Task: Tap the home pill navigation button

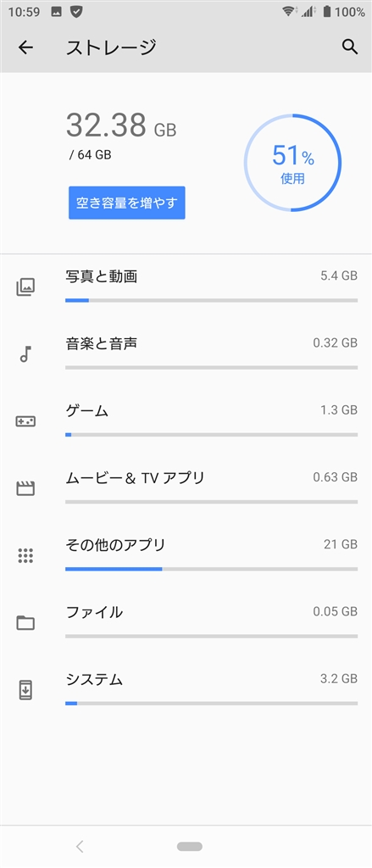Action: (190, 846)
